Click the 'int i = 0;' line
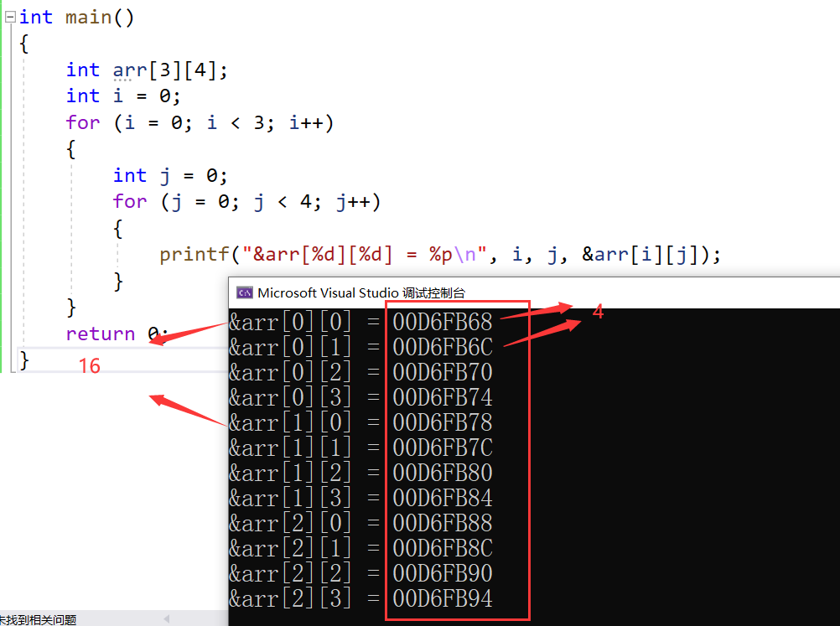Image resolution: width=840 pixels, height=626 pixels. pos(123,96)
